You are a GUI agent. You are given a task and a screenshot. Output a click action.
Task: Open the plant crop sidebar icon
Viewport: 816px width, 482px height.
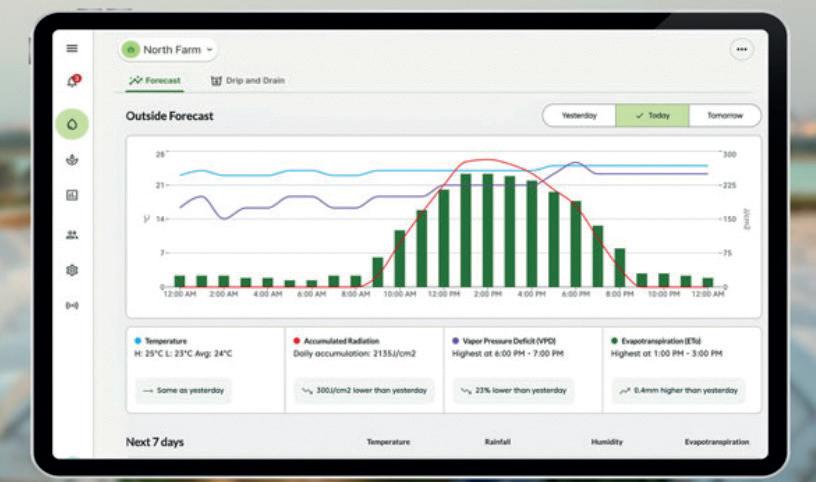click(72, 160)
